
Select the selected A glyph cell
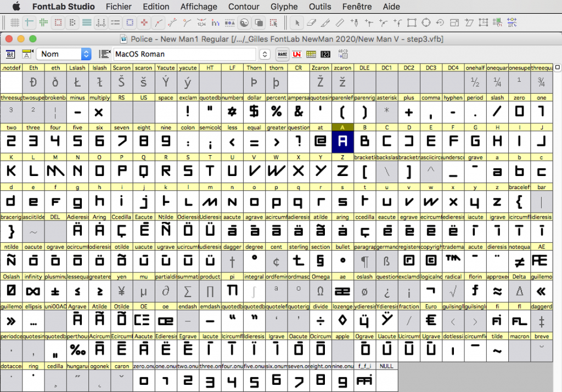point(342,141)
